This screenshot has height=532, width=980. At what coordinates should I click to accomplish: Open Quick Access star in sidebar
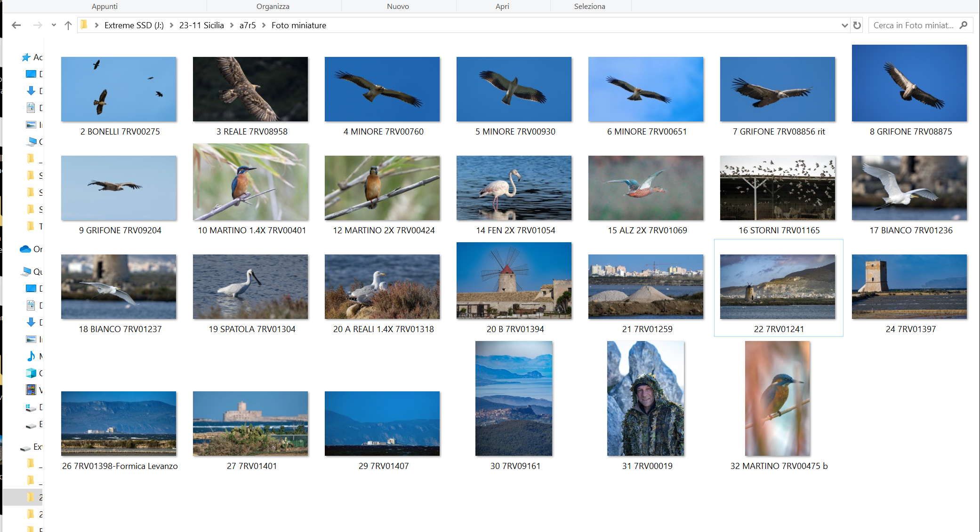click(x=26, y=57)
